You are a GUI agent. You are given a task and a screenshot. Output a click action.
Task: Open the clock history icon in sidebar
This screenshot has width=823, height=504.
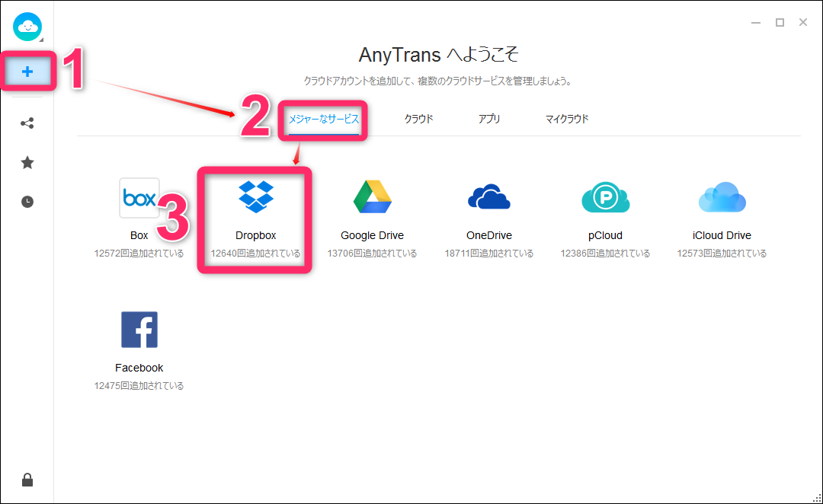point(27,202)
